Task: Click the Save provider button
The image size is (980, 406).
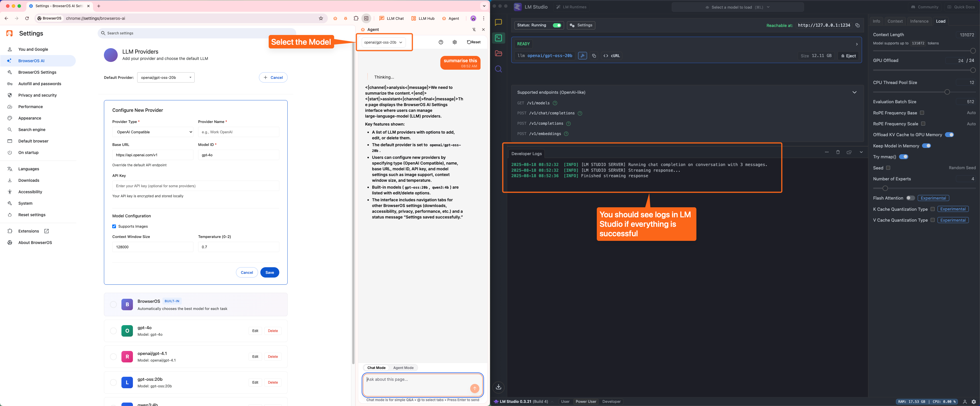Action: [269, 273]
